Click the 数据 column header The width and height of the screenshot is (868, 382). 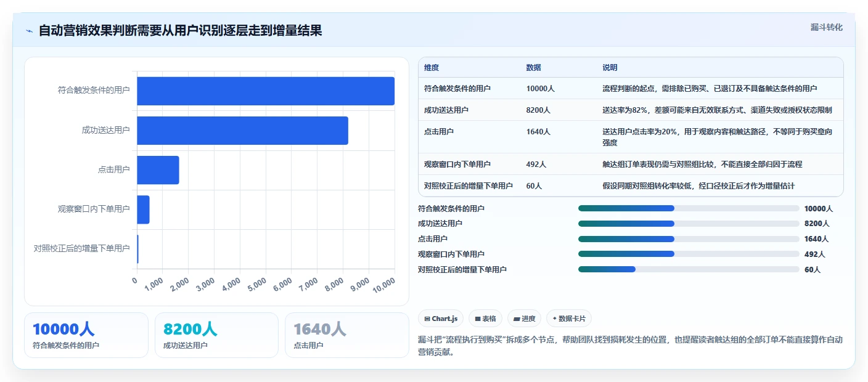click(x=534, y=68)
